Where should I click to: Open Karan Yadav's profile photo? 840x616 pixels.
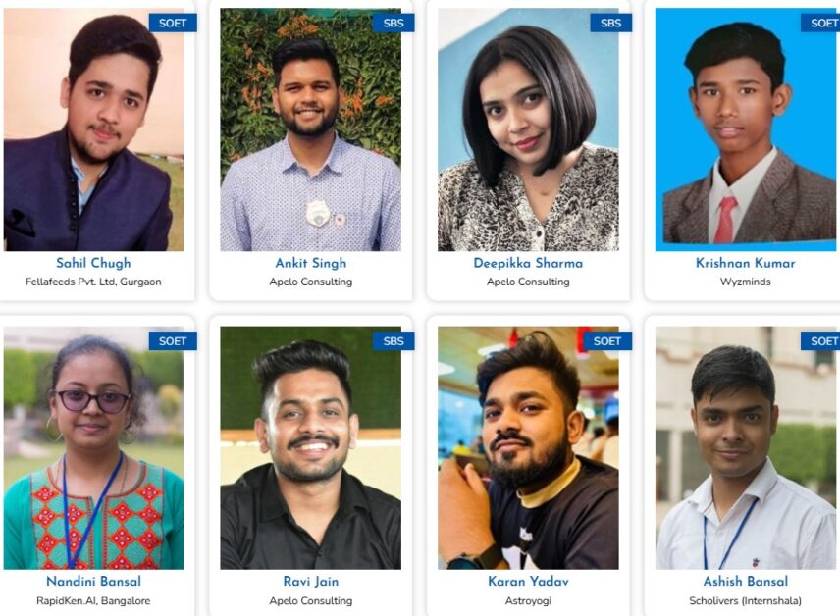(528, 448)
